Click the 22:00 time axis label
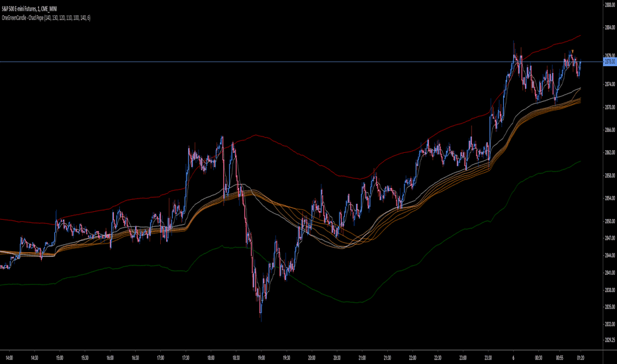Screen dimensions: 617x364 point(412,357)
